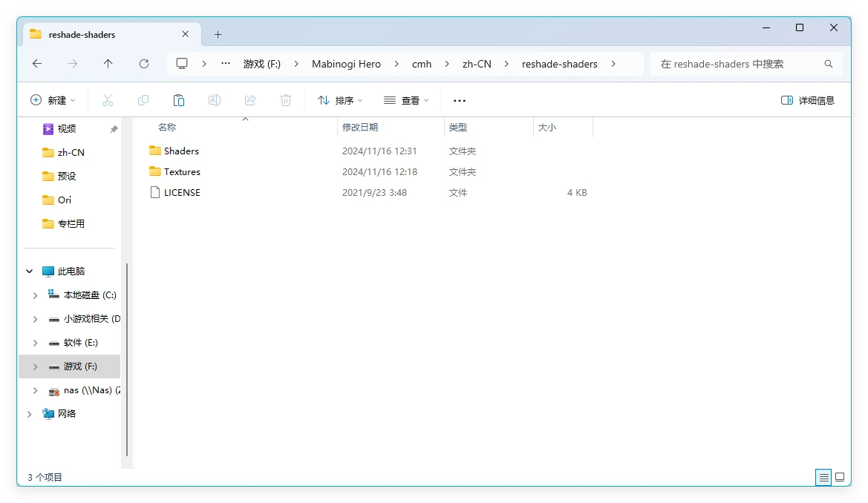
Task: Close the reshade-shaders tab
Action: click(x=186, y=34)
